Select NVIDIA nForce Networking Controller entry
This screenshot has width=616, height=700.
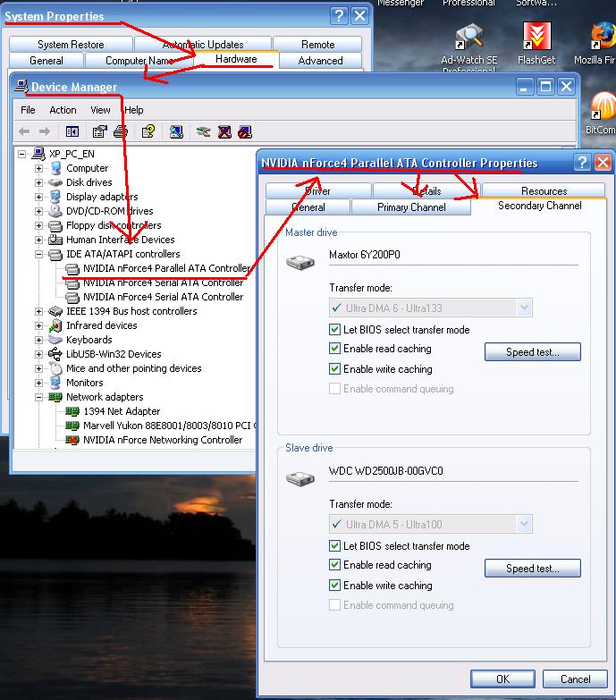163,440
